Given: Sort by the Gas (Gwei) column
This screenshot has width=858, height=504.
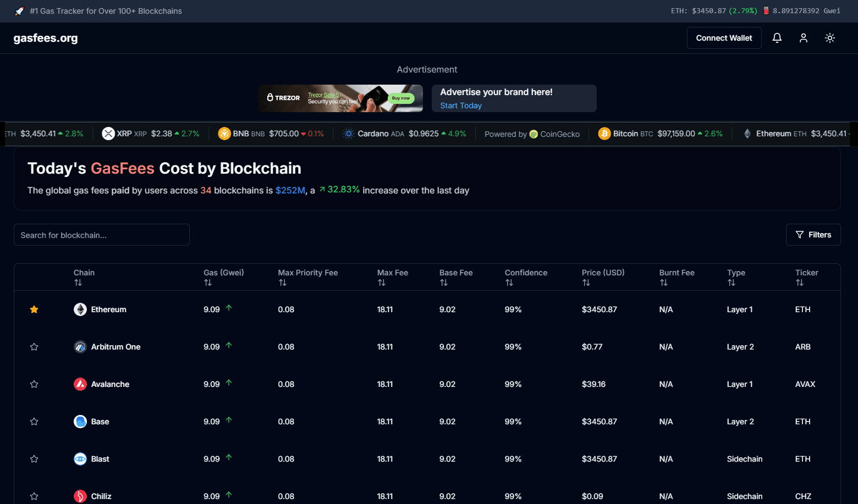Looking at the screenshot, I should (x=208, y=283).
